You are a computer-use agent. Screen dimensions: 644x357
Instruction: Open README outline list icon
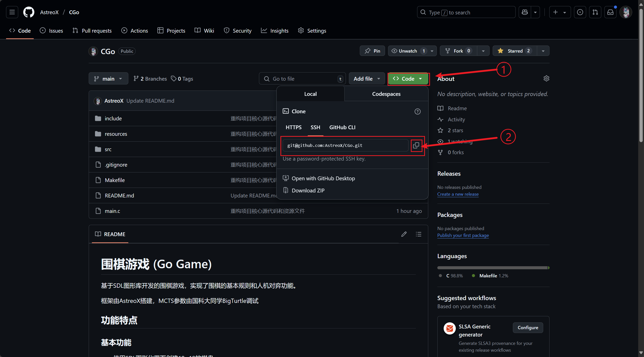[x=419, y=234]
